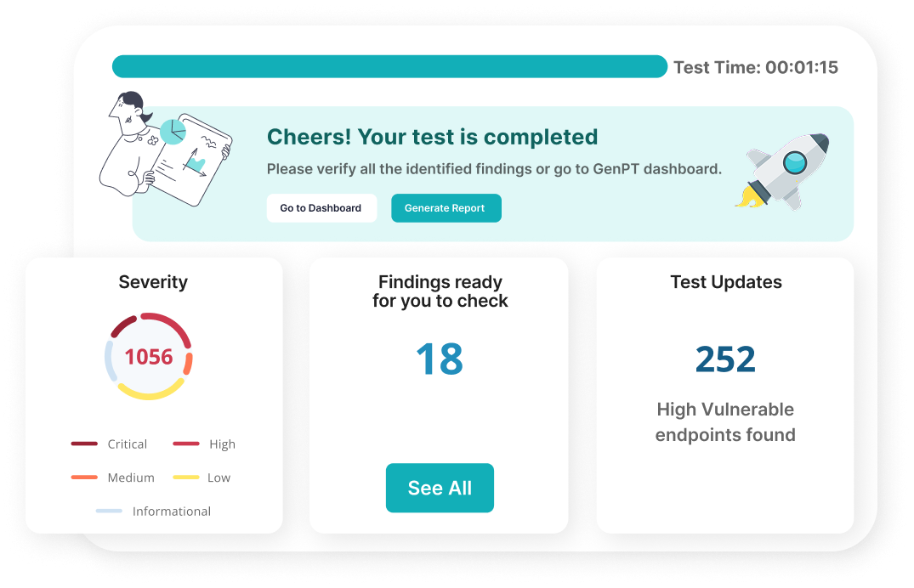Viewport: 914px width, 588px height.
Task: Select the Informational light blue legend line
Action: [x=109, y=511]
